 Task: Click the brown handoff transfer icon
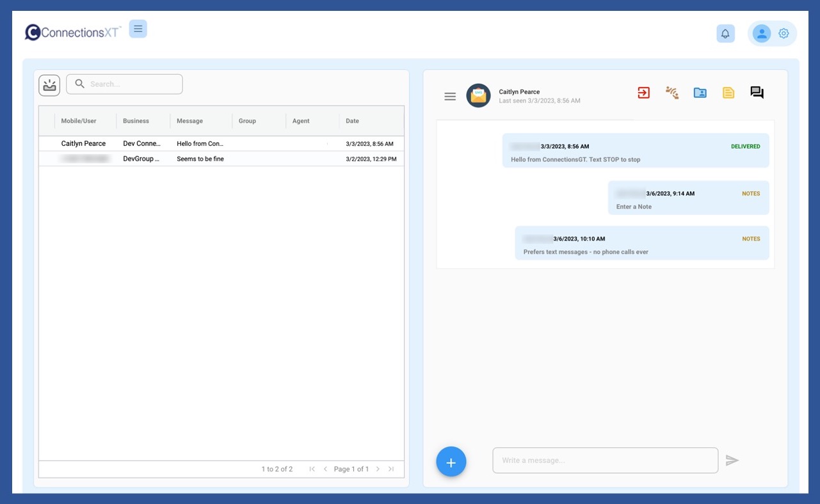(671, 93)
